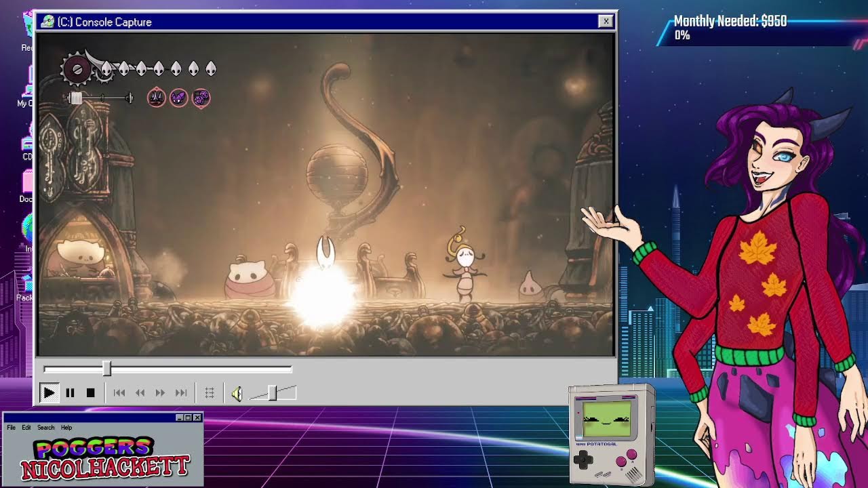The image size is (868, 488).
Task: Click the silk thread meter in HUD
Action: click(100, 98)
